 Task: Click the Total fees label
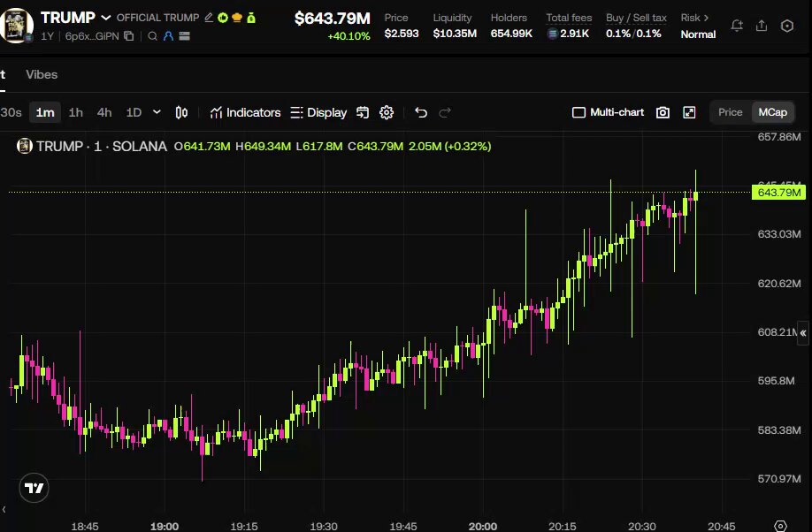pos(569,18)
